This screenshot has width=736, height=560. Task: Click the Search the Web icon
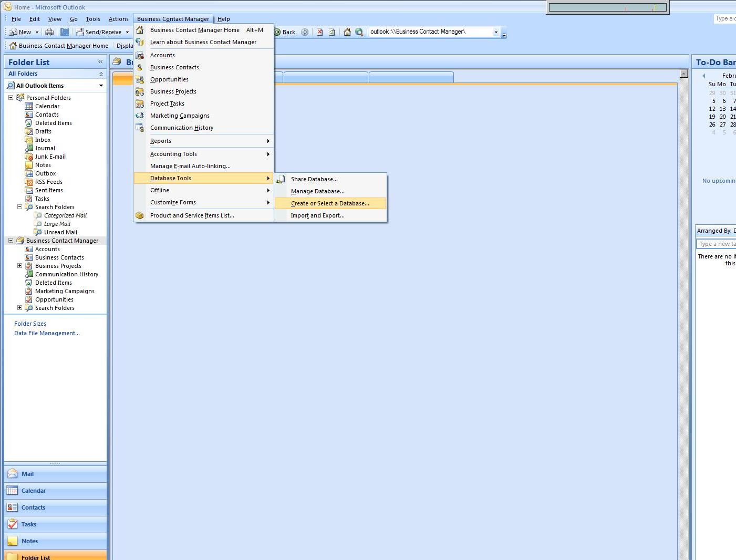tap(359, 32)
